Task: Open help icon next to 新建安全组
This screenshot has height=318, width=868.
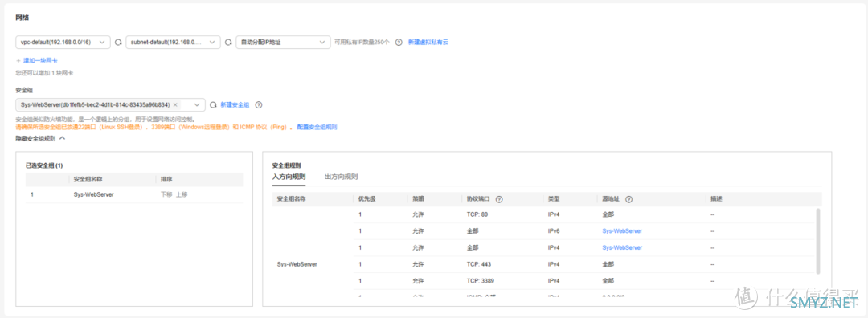Action: point(259,104)
